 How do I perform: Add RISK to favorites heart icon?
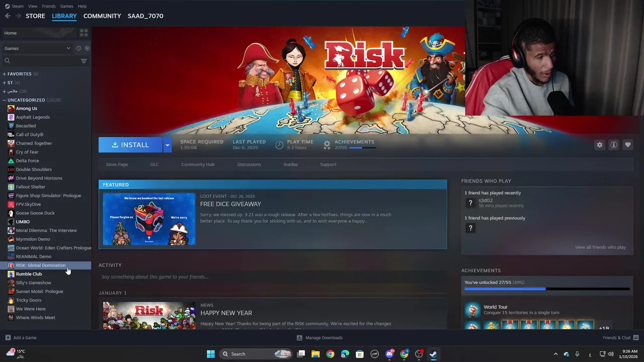(x=627, y=145)
